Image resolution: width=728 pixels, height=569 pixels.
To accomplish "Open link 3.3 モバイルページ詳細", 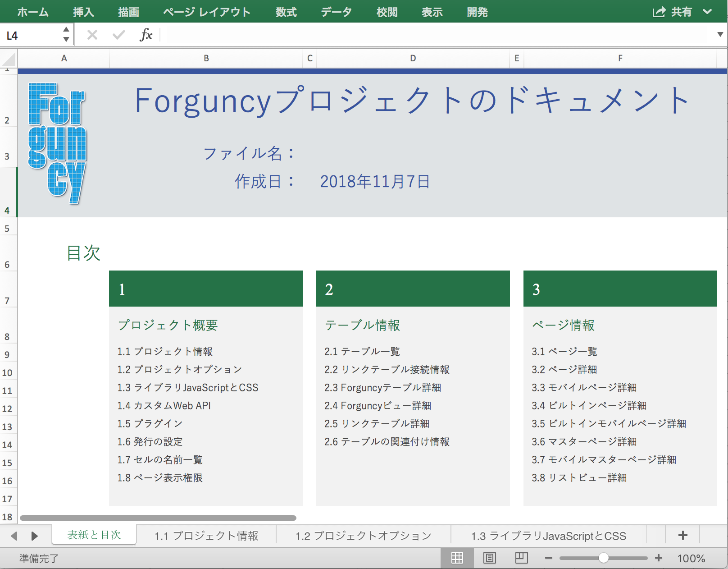I will pyautogui.click(x=584, y=387).
